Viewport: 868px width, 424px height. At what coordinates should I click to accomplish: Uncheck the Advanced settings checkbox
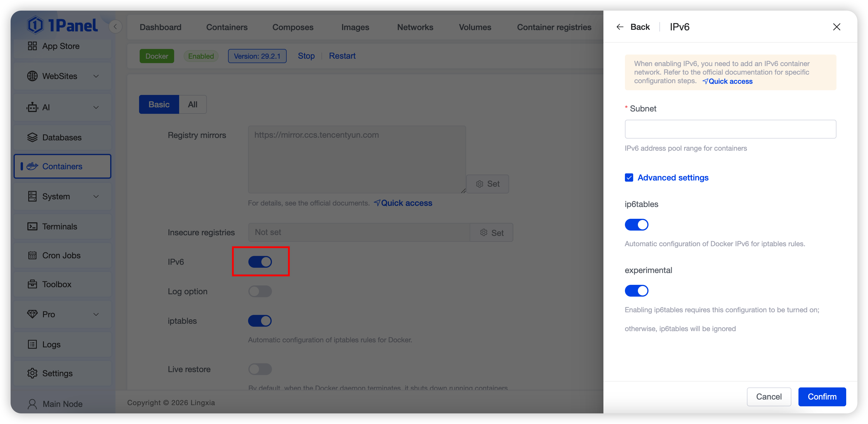(x=629, y=178)
